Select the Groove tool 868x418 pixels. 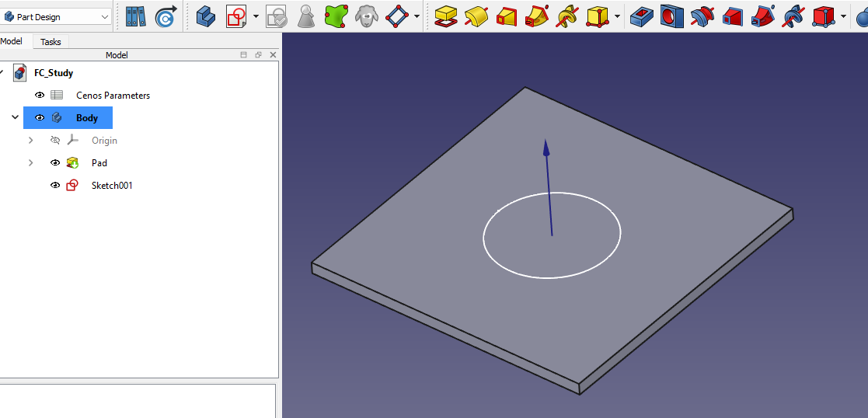[x=702, y=17]
